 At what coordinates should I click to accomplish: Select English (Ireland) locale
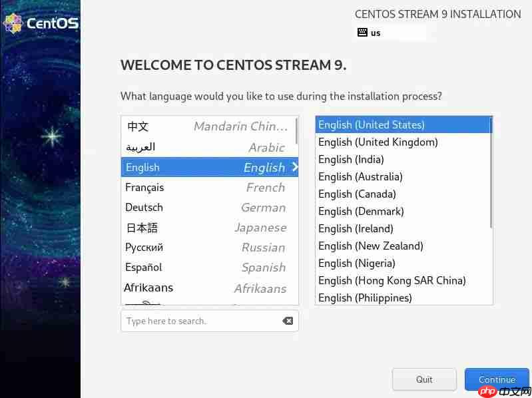click(x=403, y=228)
